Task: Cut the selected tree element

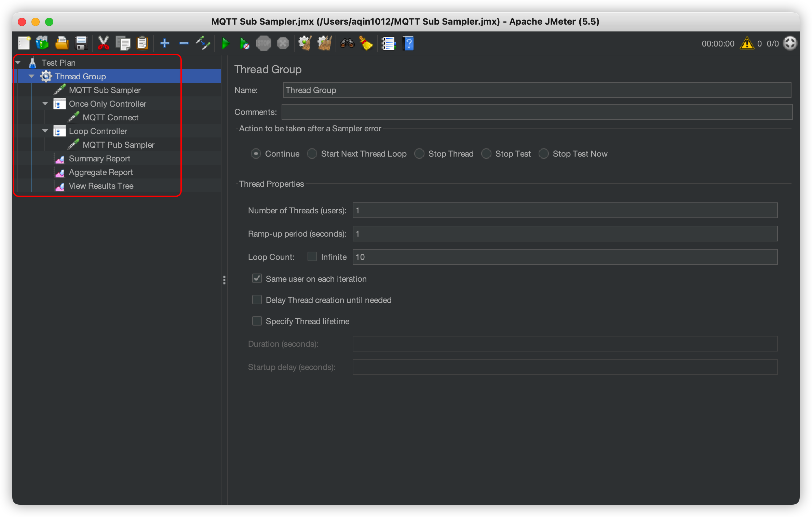Action: click(x=103, y=43)
